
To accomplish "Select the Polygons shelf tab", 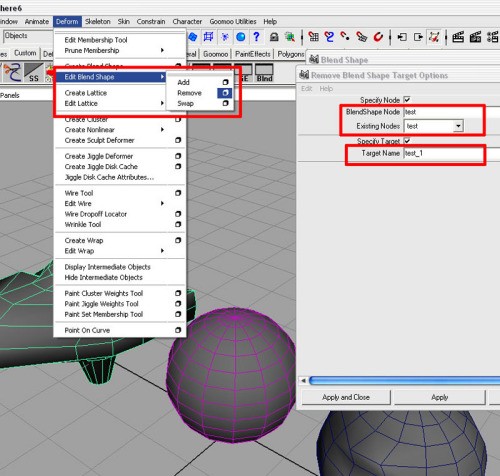I will point(291,54).
